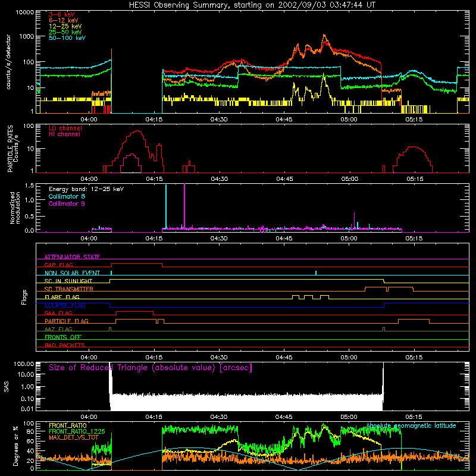Click the 05:00 time label under Flags plot
This screenshot has width=476, height=476.
(x=349, y=358)
